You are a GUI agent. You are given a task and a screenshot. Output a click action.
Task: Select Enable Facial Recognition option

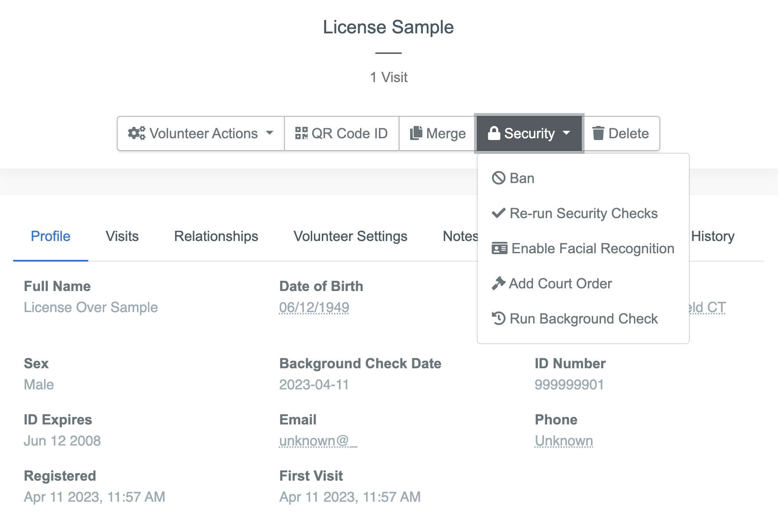583,248
